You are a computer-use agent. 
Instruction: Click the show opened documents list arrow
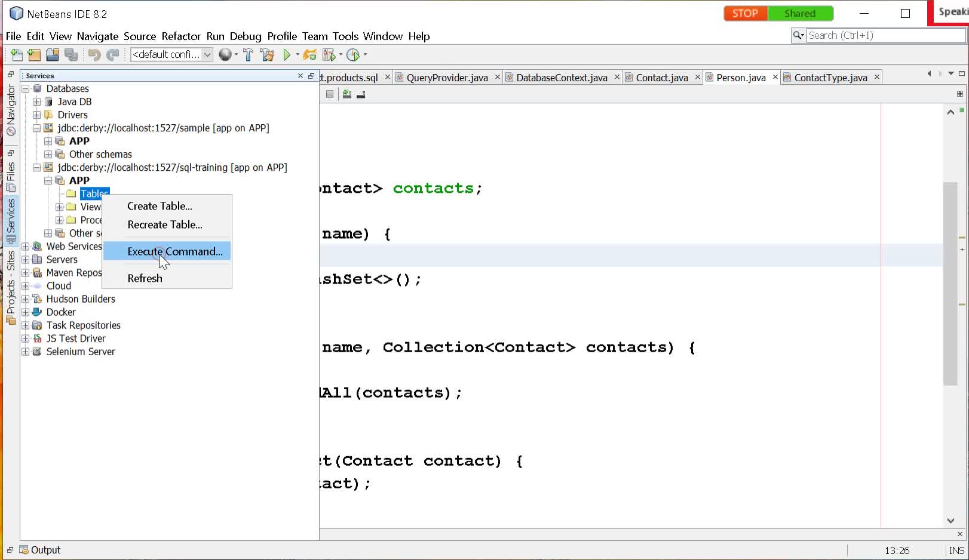point(950,73)
